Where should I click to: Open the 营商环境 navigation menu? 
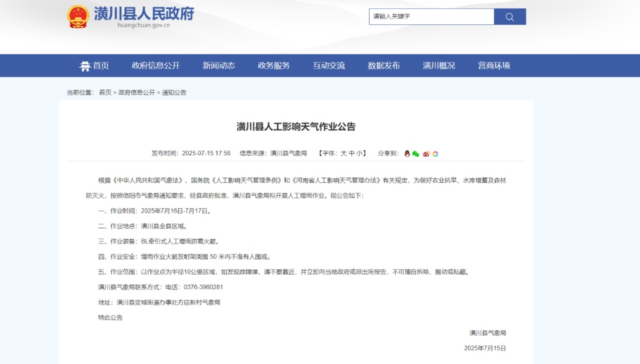(494, 66)
